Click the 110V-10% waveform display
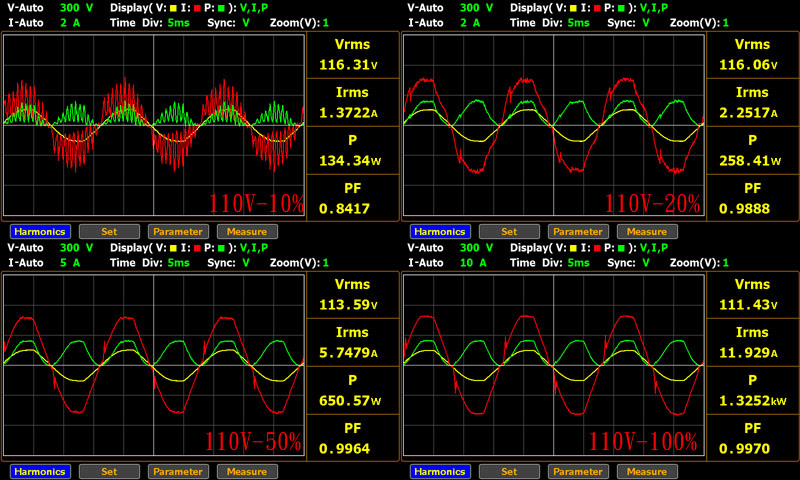This screenshot has width=800, height=480. coord(154,125)
